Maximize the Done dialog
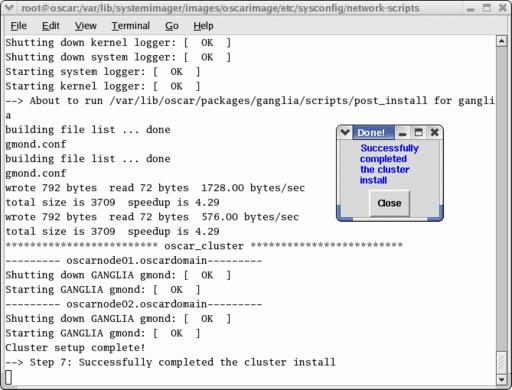This screenshot has width=512, height=390. tap(418, 133)
